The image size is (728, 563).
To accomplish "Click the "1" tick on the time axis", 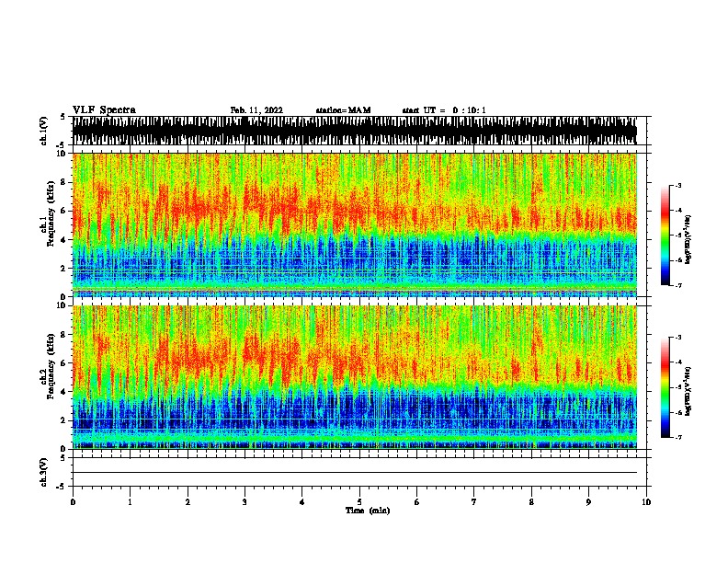I will [x=130, y=502].
